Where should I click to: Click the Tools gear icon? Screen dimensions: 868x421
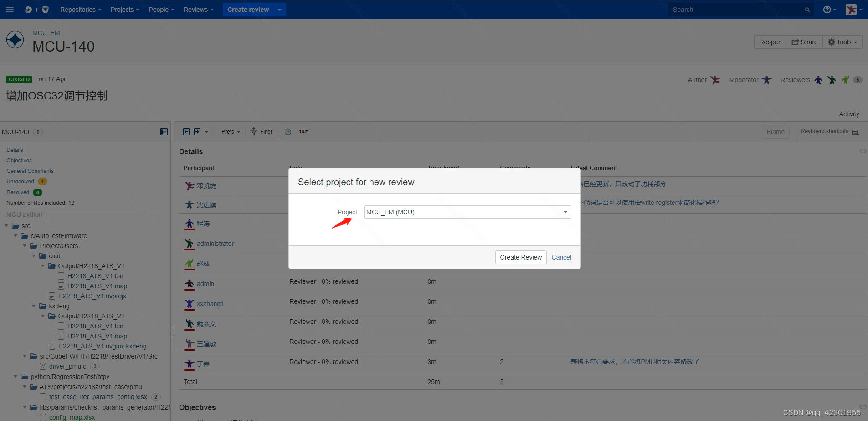(x=832, y=42)
